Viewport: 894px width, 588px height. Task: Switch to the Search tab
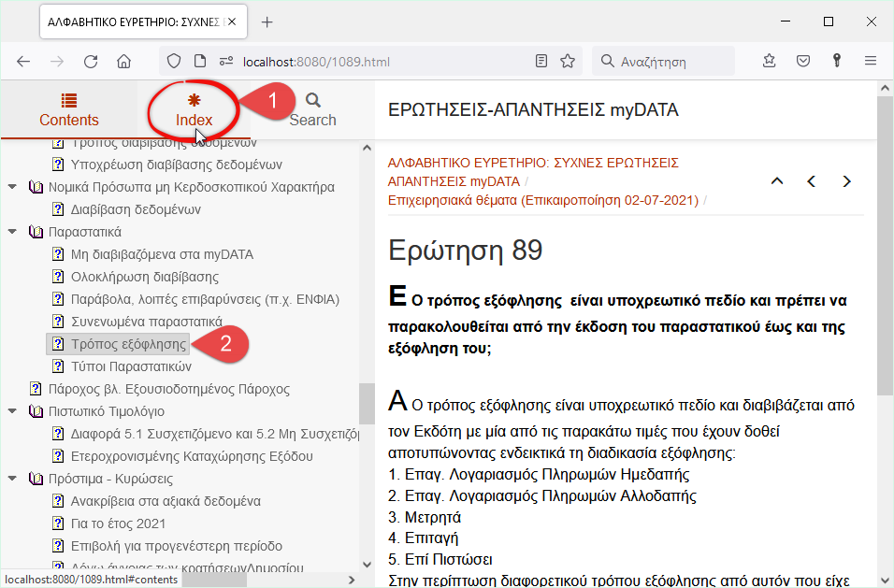[312, 110]
